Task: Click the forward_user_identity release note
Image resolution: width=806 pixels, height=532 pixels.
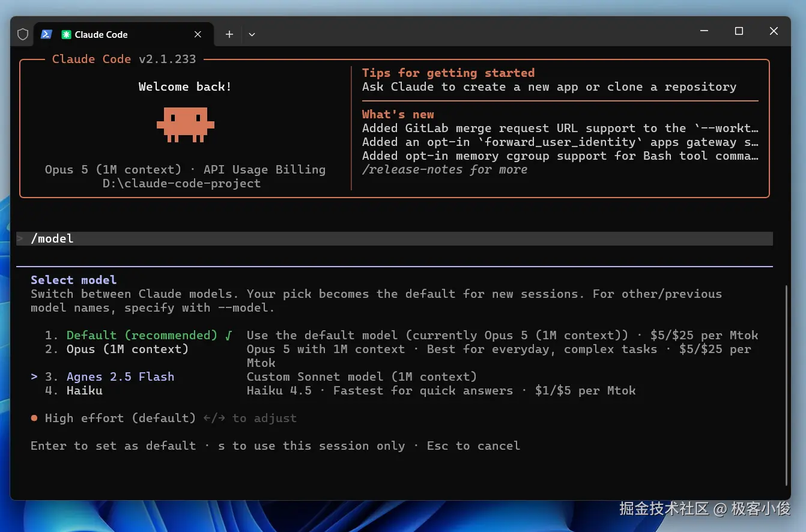Action: tap(560, 142)
